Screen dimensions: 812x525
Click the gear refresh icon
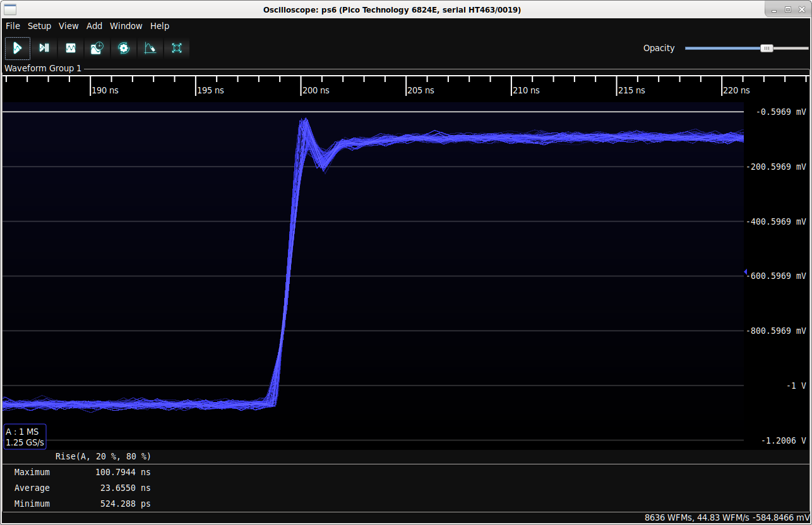pyautogui.click(x=124, y=48)
